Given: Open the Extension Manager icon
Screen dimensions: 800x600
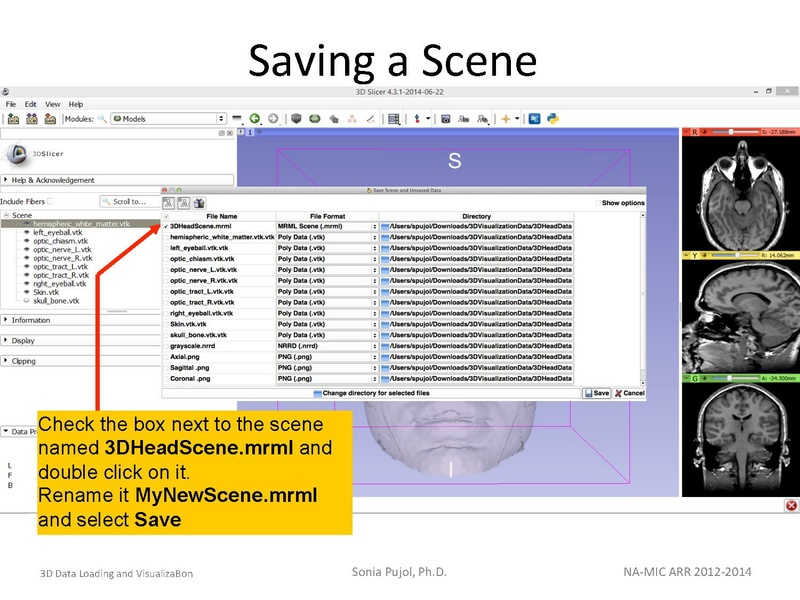Looking at the screenshot, I should tap(534, 119).
